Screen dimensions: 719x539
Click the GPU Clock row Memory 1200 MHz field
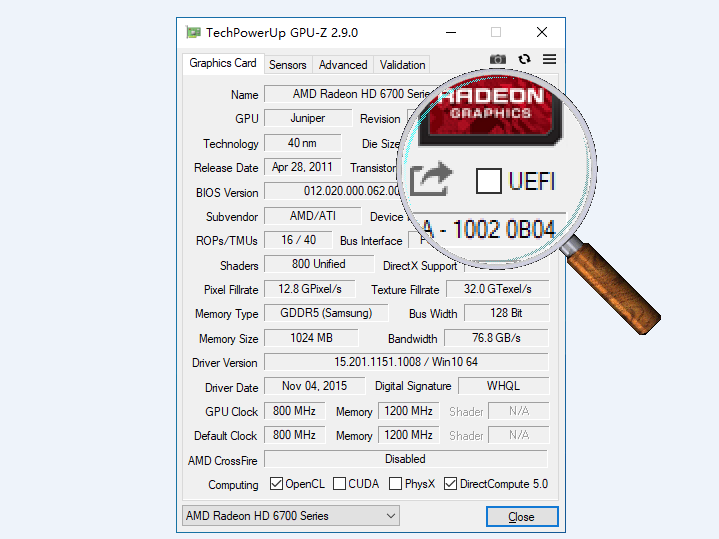coord(409,411)
